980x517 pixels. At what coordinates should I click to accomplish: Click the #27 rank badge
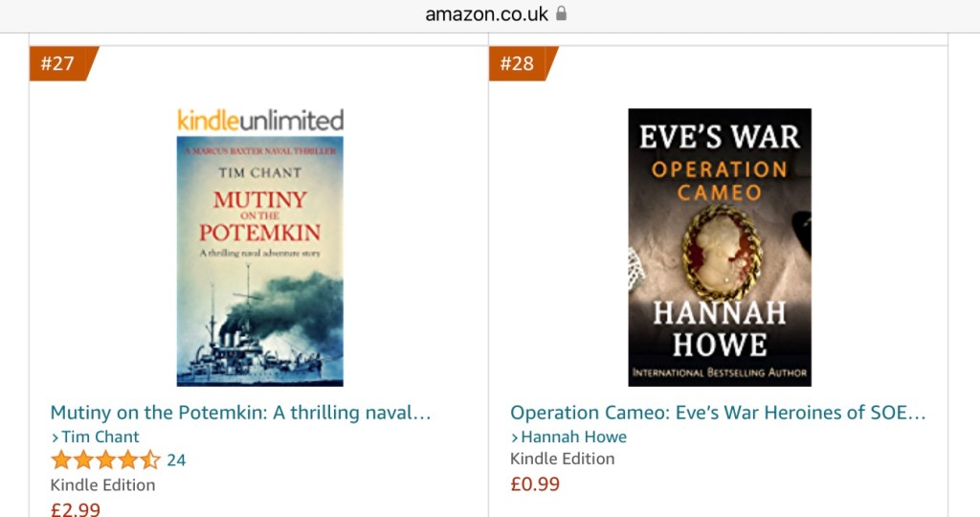point(63,63)
